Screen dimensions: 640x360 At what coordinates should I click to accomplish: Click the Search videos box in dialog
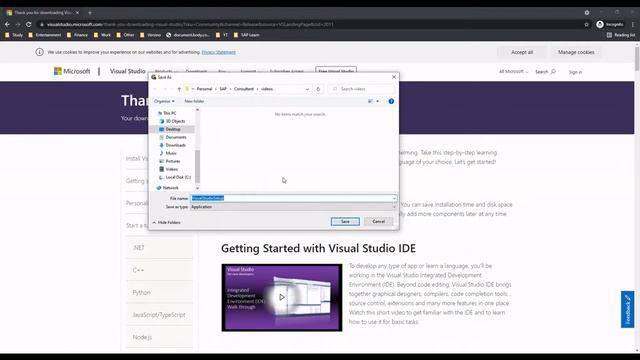pyautogui.click(x=361, y=89)
